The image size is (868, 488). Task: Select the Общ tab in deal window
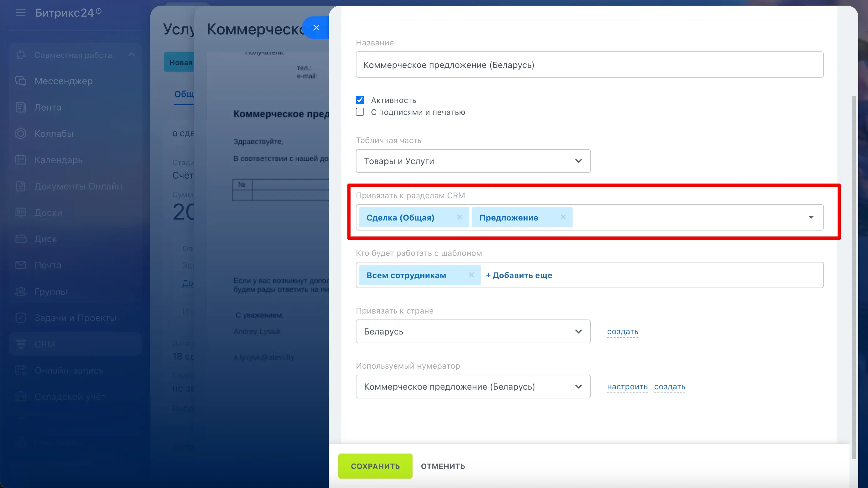point(184,94)
